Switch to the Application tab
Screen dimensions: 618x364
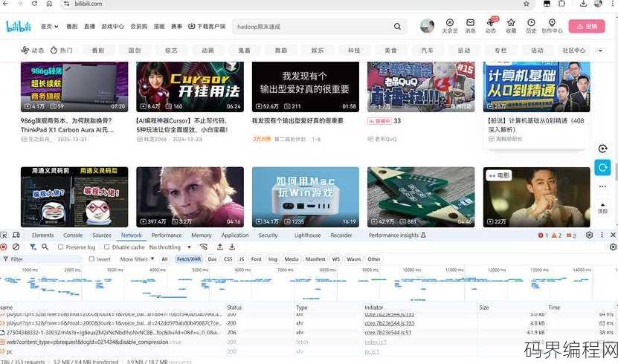tap(235, 235)
